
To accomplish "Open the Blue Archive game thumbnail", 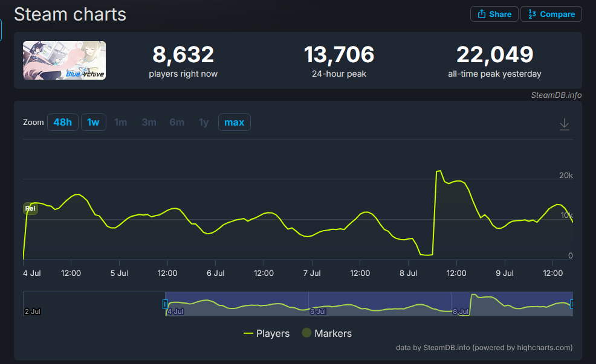I will coord(64,60).
